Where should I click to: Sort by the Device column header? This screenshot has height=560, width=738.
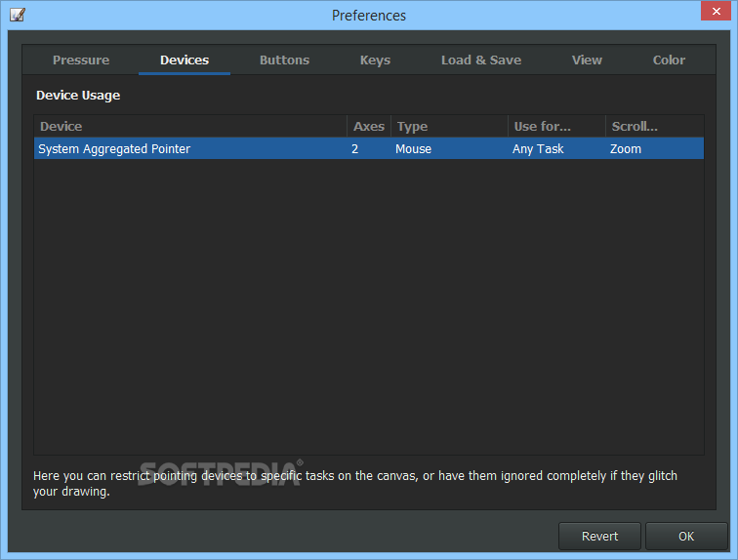(x=190, y=127)
